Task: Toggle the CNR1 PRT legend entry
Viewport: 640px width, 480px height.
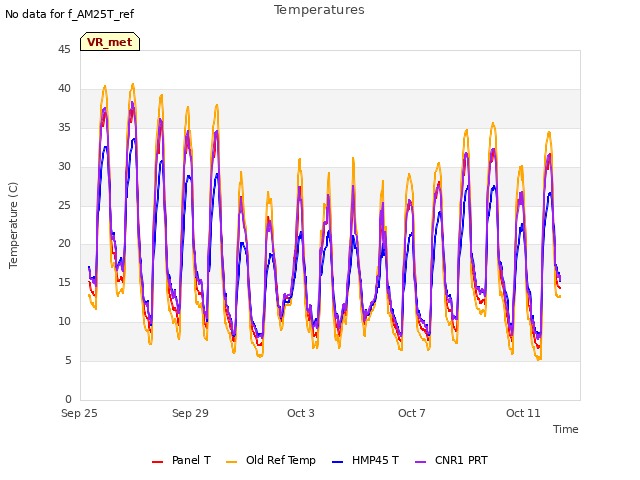Action: tap(451, 460)
